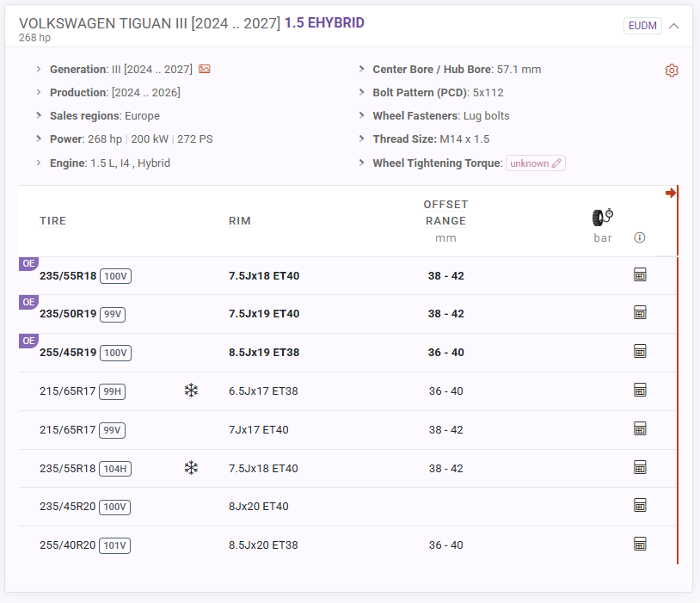
Task: Open the generation image icon
Action: 205,69
